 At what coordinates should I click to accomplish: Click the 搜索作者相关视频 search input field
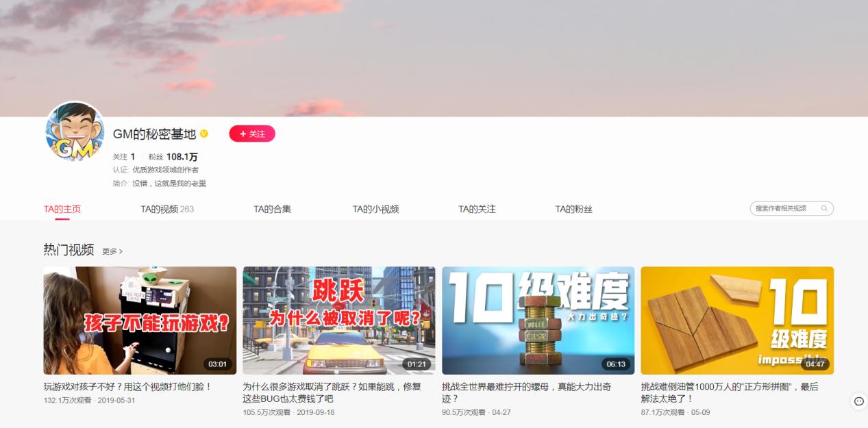pyautogui.click(x=781, y=208)
